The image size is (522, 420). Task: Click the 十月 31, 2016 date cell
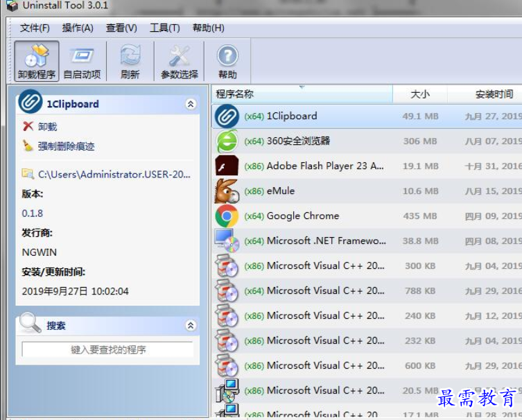(494, 166)
